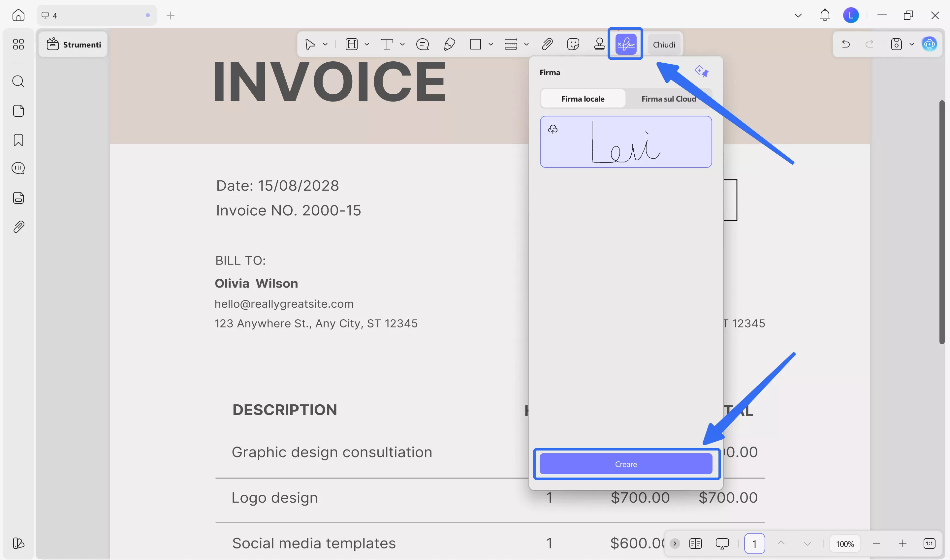Select the Firma locale tab
Screen dimensions: 950x560
click(x=583, y=99)
